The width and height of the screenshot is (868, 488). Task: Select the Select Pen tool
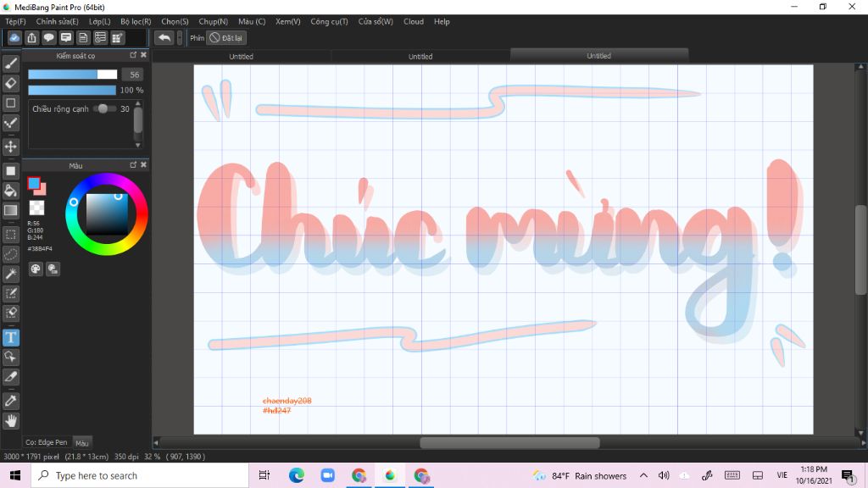point(10,293)
